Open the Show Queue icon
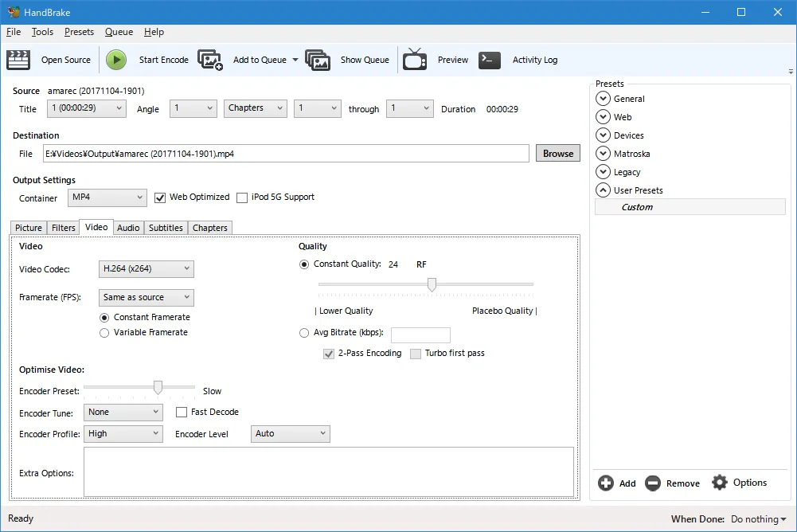This screenshot has width=797, height=532. pos(318,60)
